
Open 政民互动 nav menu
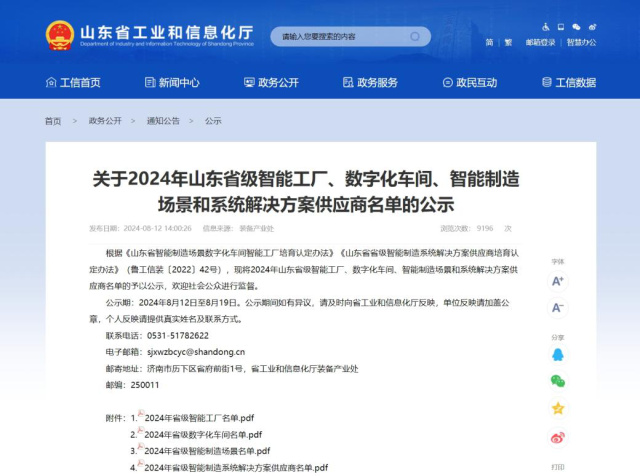click(470, 83)
